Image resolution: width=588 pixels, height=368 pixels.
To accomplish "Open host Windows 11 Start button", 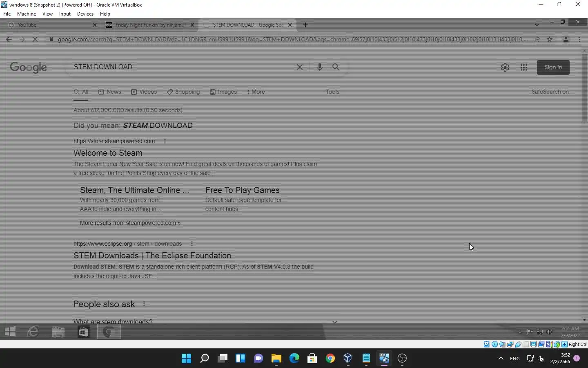I will click(186, 359).
